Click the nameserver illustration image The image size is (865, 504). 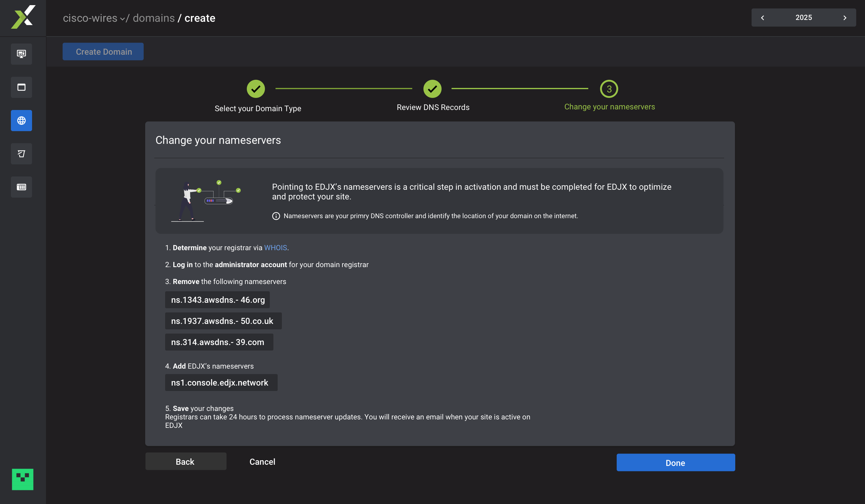pyautogui.click(x=206, y=201)
